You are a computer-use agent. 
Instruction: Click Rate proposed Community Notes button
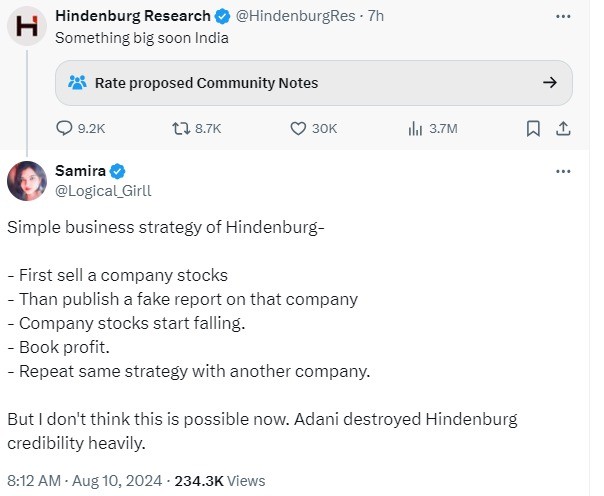coord(206,83)
